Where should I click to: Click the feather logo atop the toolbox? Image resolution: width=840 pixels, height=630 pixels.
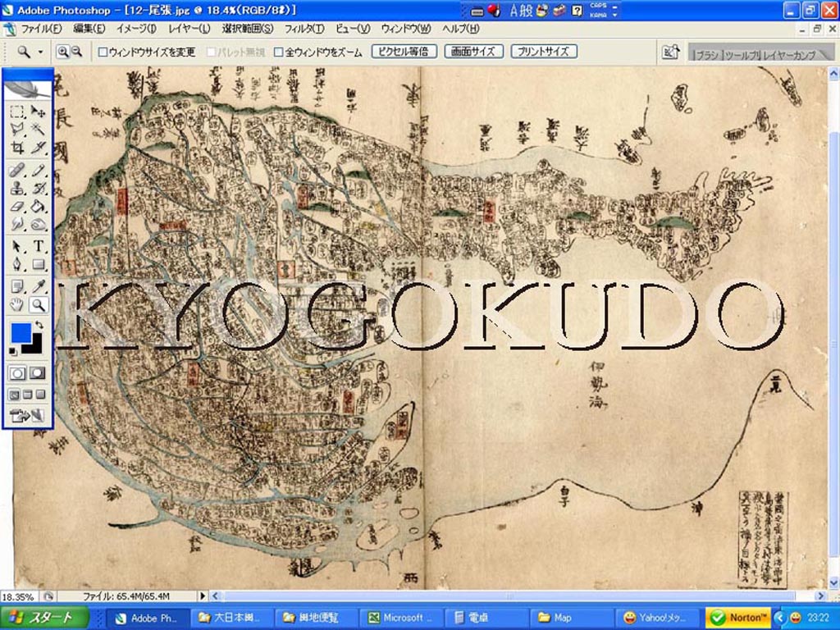tap(28, 89)
